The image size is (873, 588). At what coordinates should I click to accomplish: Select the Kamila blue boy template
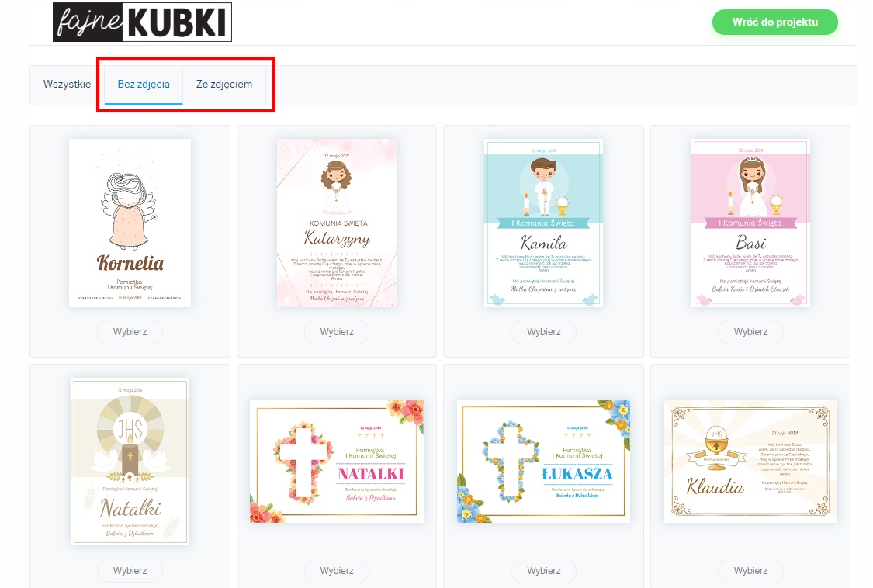(543, 223)
